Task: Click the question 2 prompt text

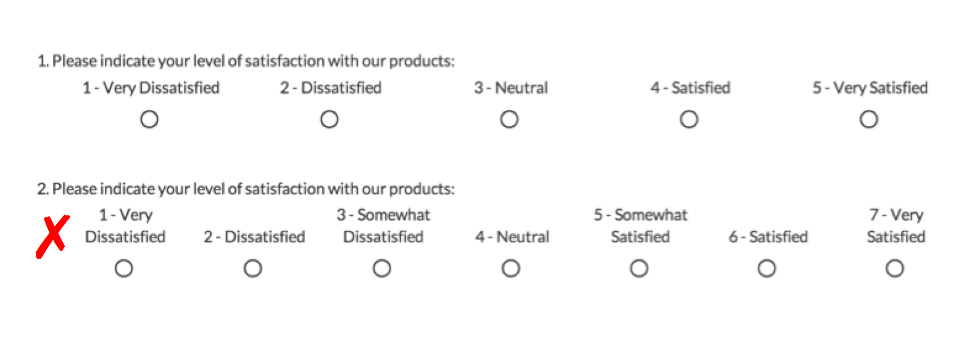Action: tap(246, 189)
